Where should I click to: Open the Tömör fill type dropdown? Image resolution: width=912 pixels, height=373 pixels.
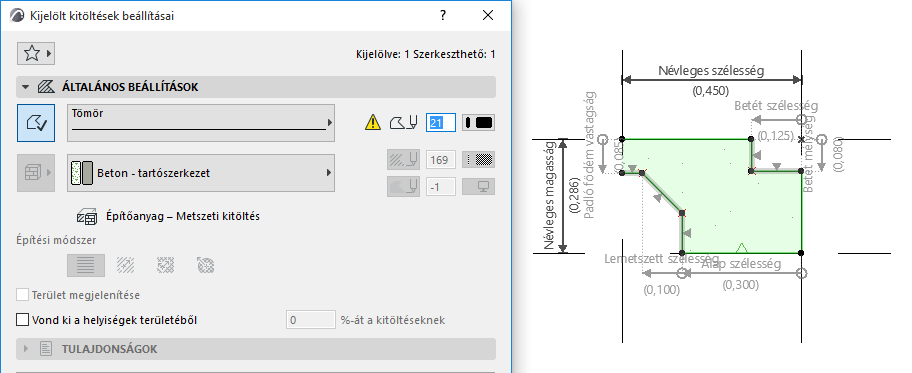click(x=201, y=123)
